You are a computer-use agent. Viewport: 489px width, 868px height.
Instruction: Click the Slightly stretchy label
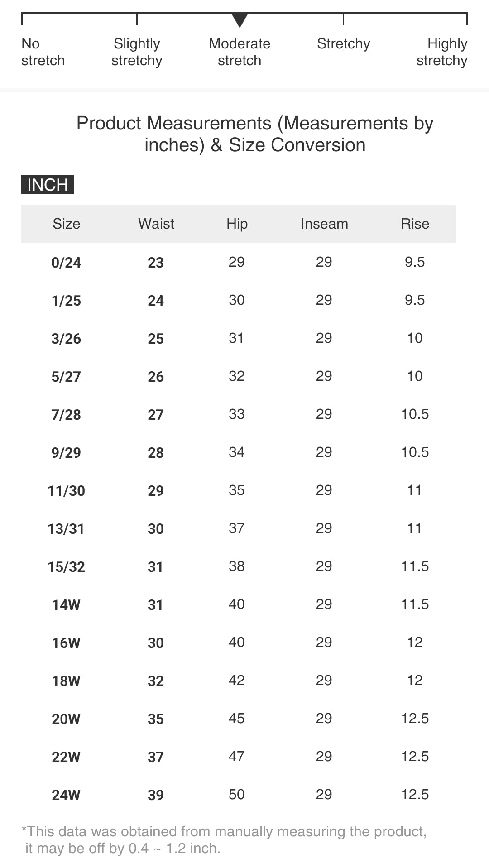[137, 52]
